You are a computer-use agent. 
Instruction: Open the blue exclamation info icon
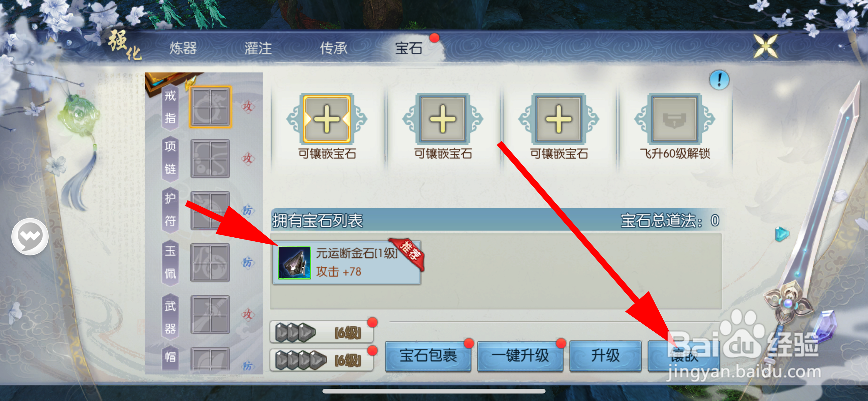coord(719,80)
